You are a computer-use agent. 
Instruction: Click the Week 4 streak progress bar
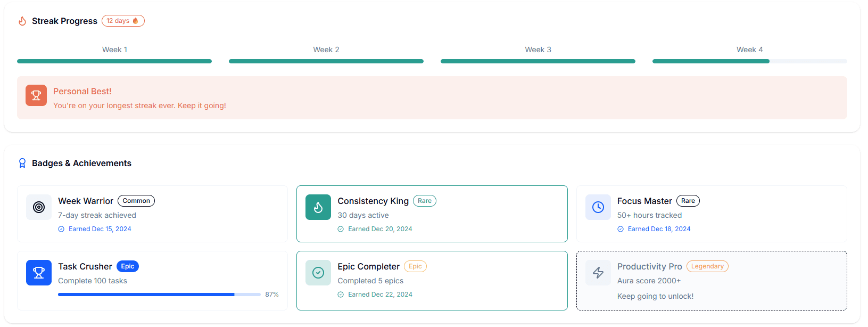pyautogui.click(x=749, y=61)
